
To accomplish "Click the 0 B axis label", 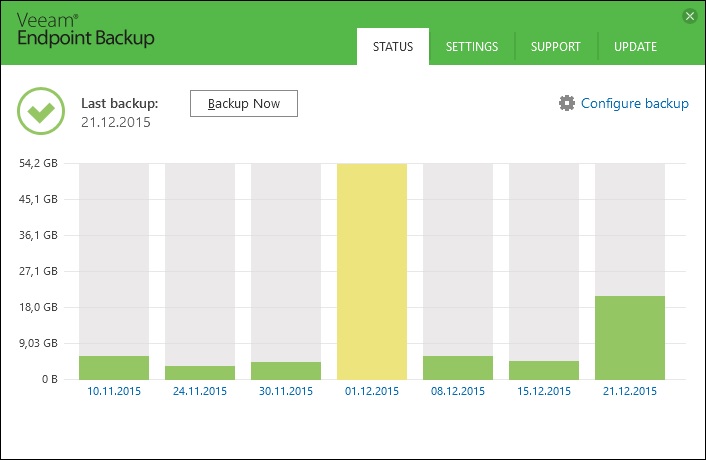I will pos(50,379).
